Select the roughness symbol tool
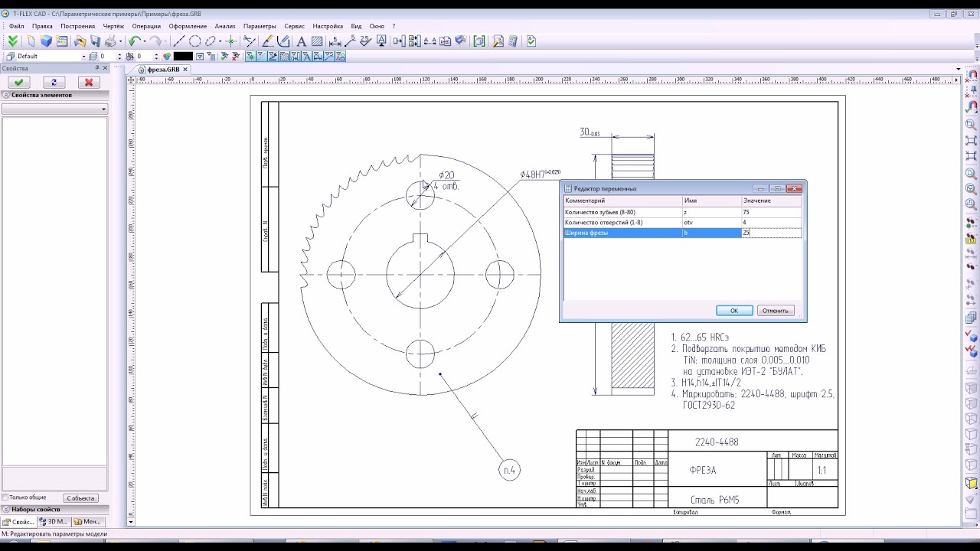 pos(365,41)
